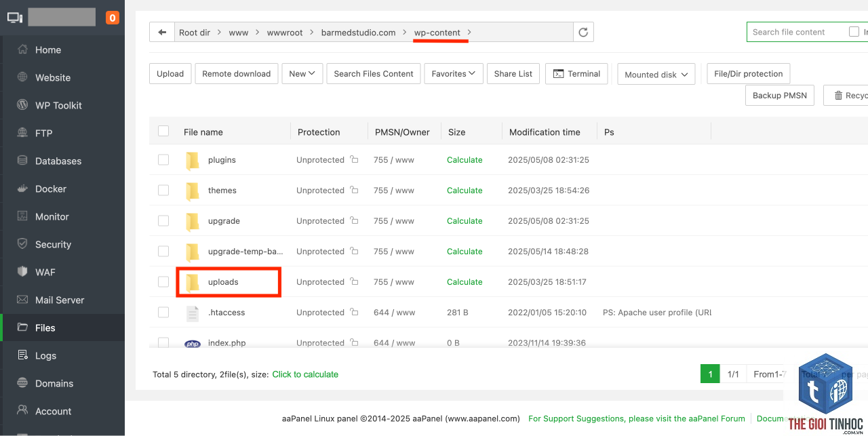Click the Backup PMSN button
Viewport: 868px width, 436px height.
(780, 96)
